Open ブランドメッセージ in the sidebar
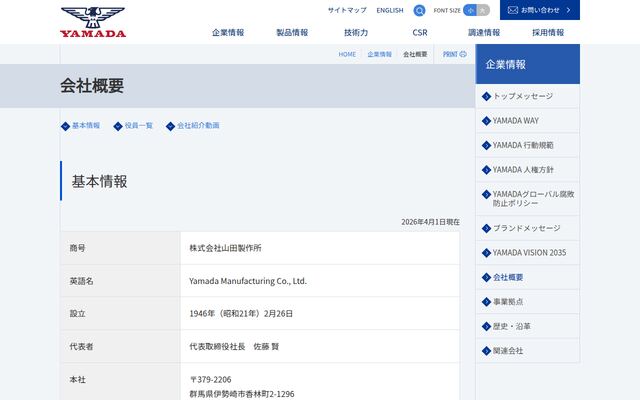This screenshot has width=640, height=400. pyautogui.click(x=527, y=228)
